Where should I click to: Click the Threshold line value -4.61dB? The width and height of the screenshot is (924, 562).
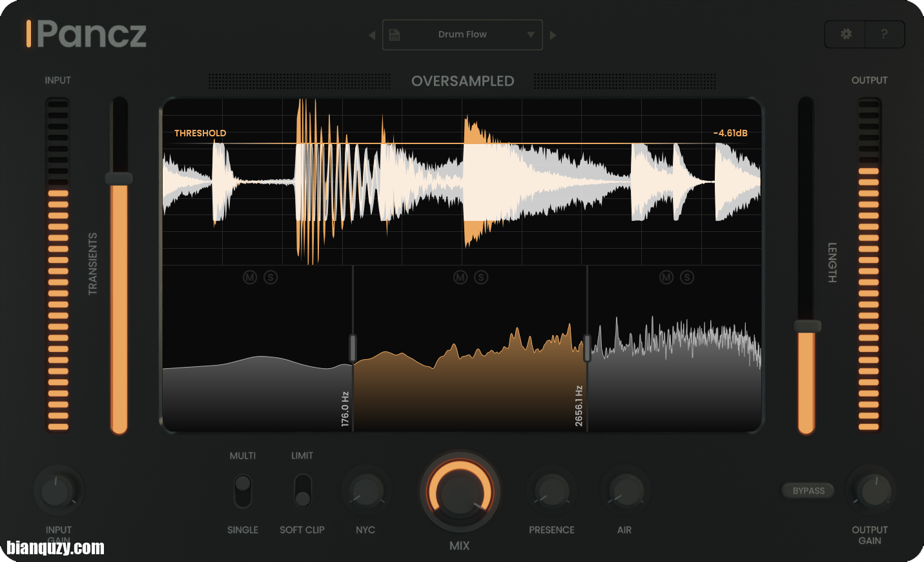click(730, 133)
